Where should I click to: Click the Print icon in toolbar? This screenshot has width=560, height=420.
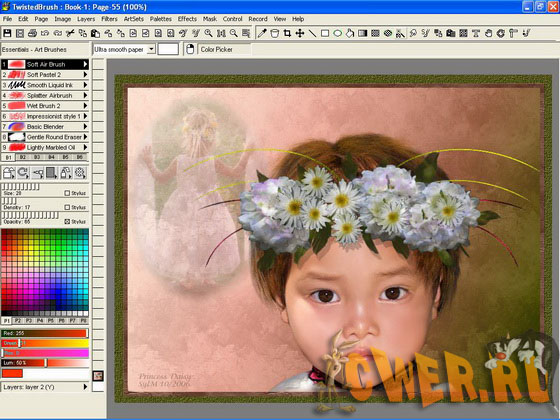coord(32,34)
